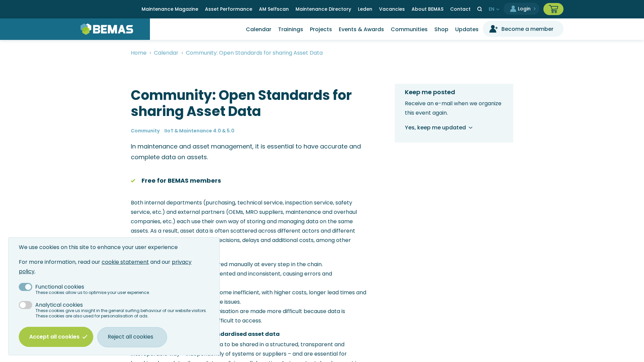Open Updates menu item
Viewport: 644px width, 362px height.
[x=467, y=29]
